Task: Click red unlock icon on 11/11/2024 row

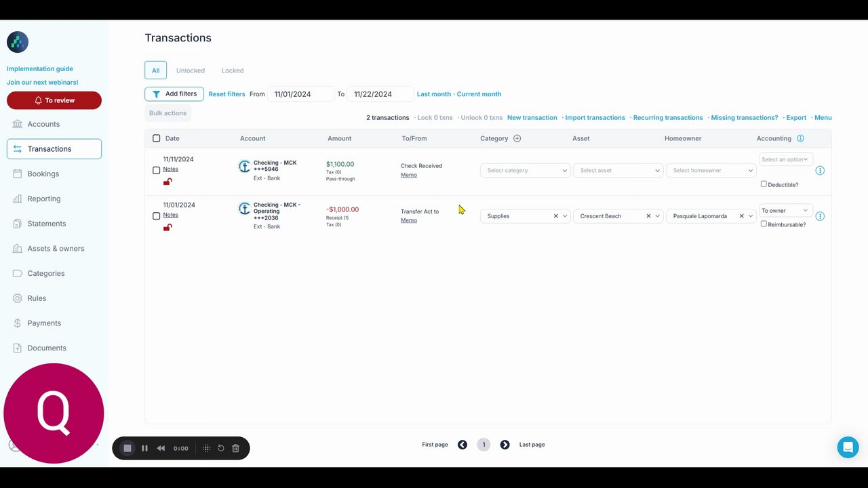Action: 167,182
